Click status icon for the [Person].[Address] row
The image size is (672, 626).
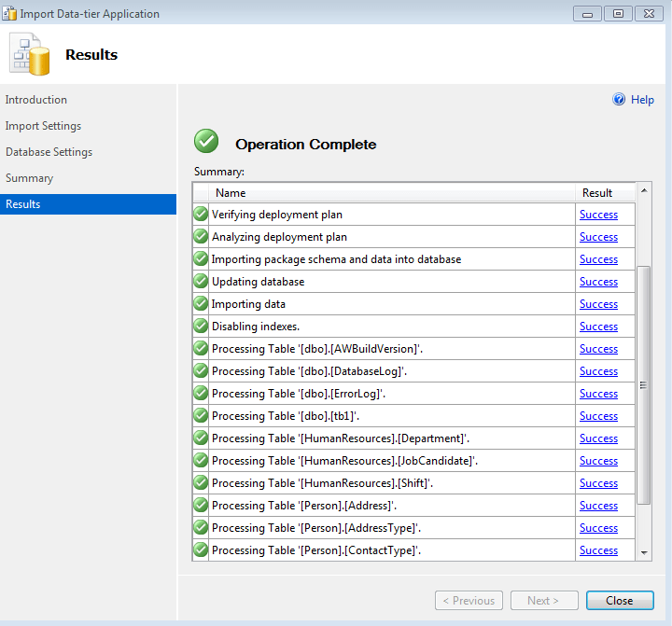[201, 506]
